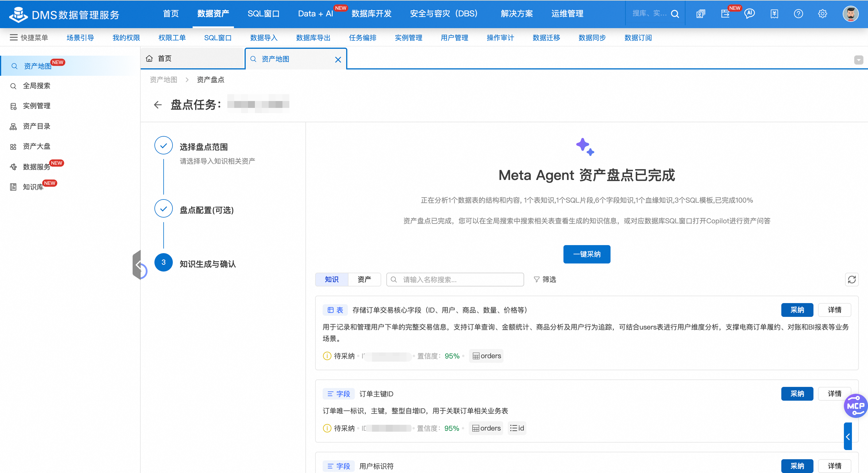Open the settings gear icon in header

pyautogui.click(x=822, y=14)
